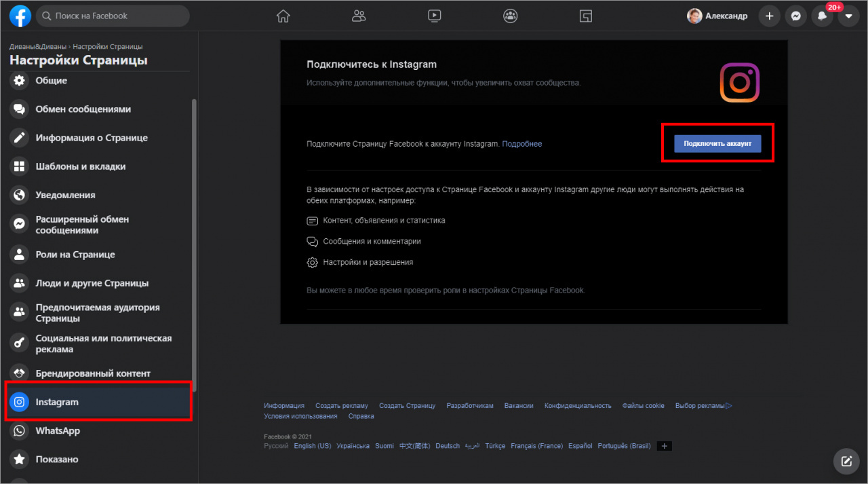Click the people icon for Предпочитаемая аудитория Страницы
868x484 pixels.
point(20,313)
